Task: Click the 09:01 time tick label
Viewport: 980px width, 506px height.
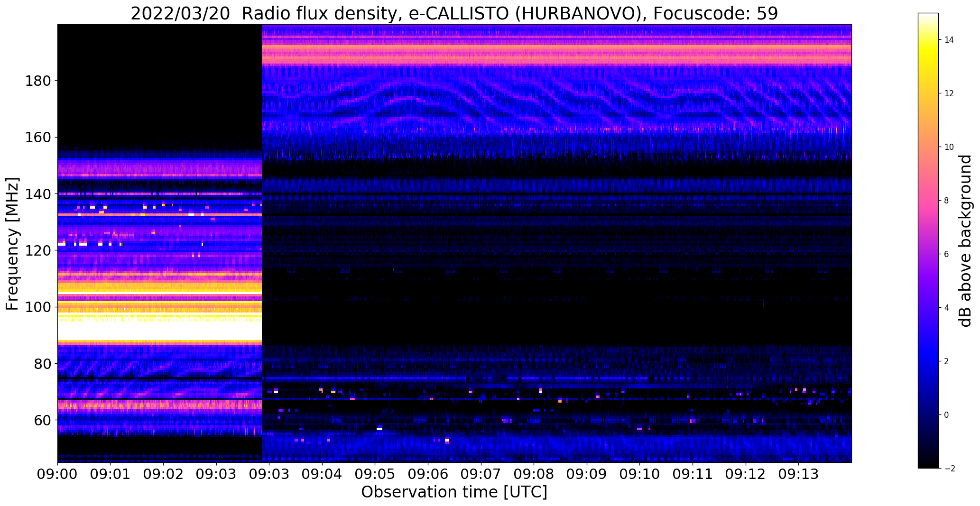Action: click(111, 475)
